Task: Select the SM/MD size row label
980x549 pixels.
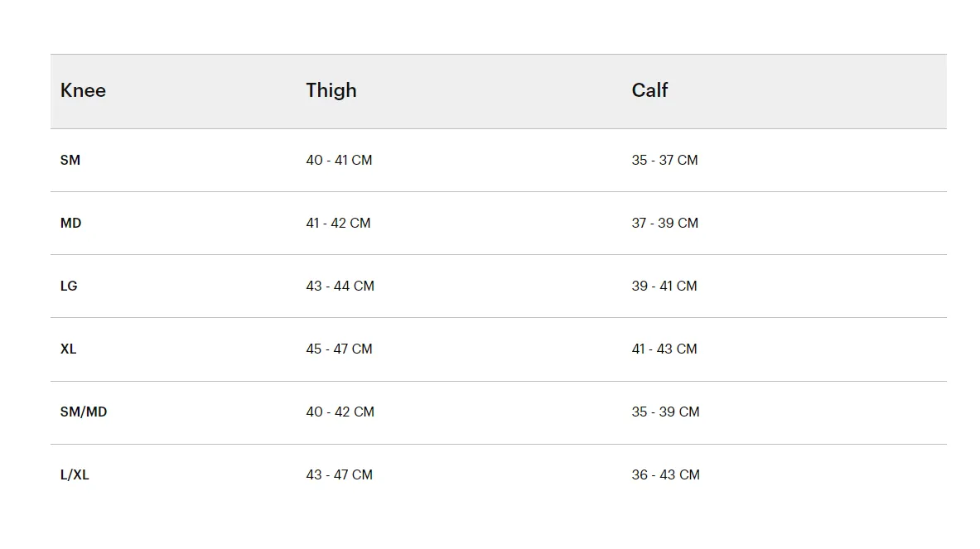Action: (x=84, y=412)
